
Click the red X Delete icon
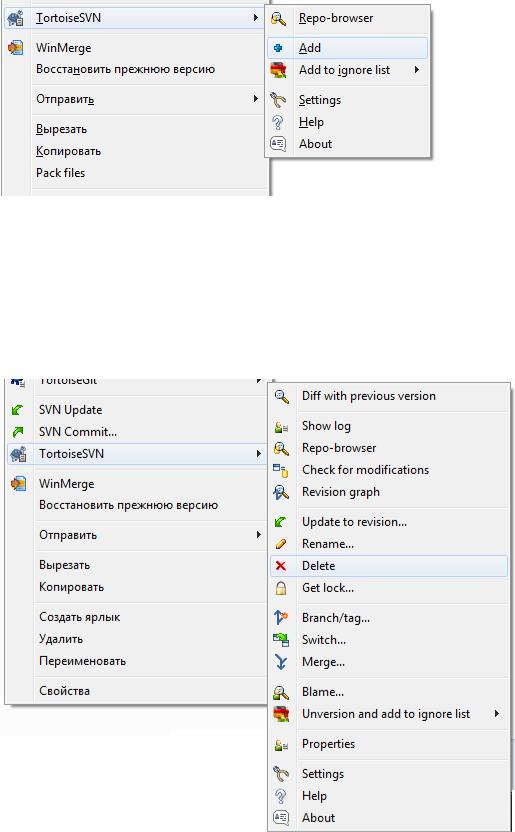281,566
